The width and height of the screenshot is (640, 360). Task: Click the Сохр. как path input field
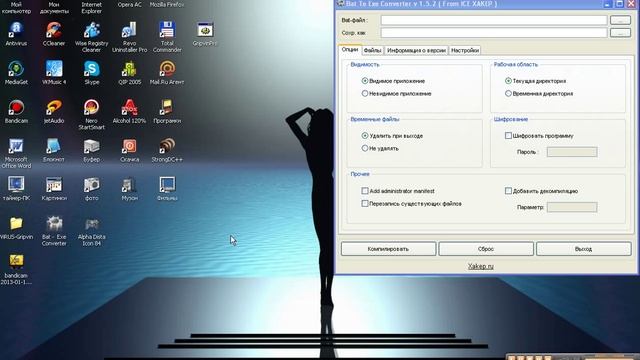click(x=494, y=33)
